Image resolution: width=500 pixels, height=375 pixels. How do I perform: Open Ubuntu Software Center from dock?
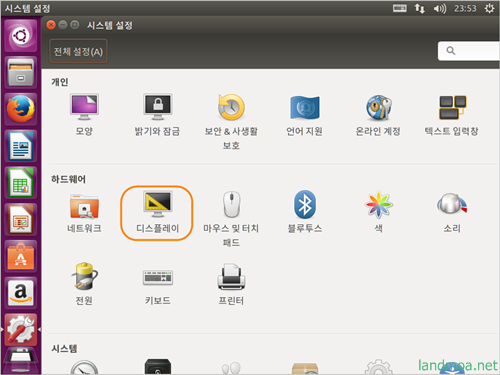click(21, 256)
